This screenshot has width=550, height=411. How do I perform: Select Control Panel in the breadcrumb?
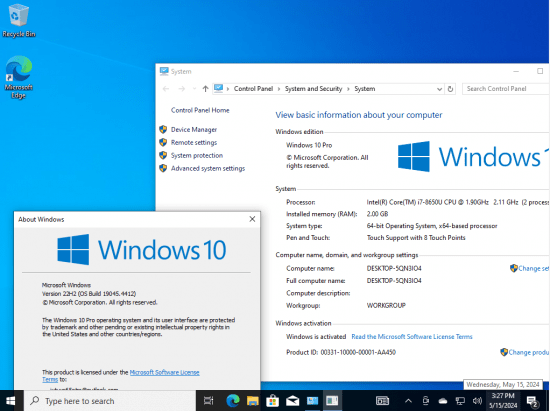[253, 89]
